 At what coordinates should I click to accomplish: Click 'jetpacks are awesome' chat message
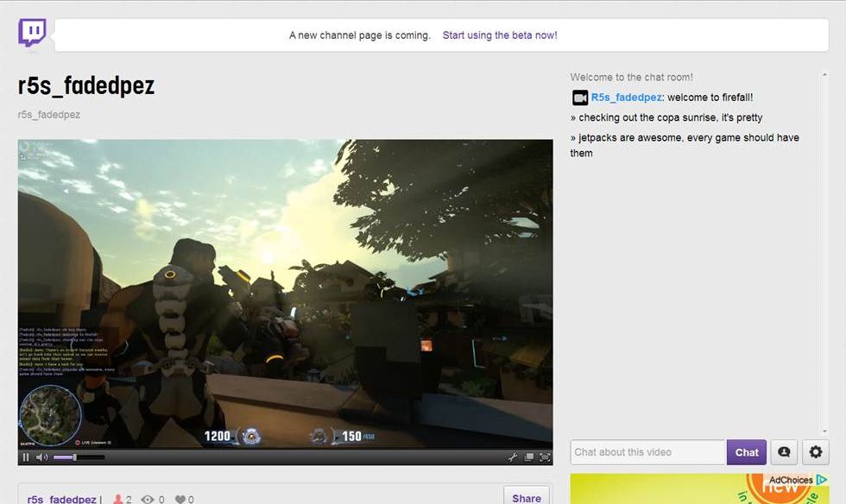(x=685, y=145)
